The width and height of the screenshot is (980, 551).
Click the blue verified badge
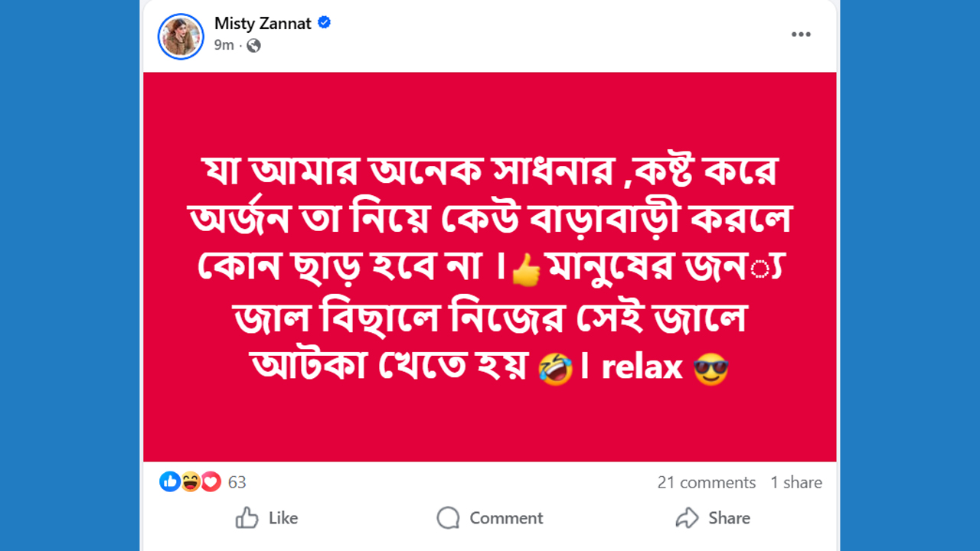[325, 23]
